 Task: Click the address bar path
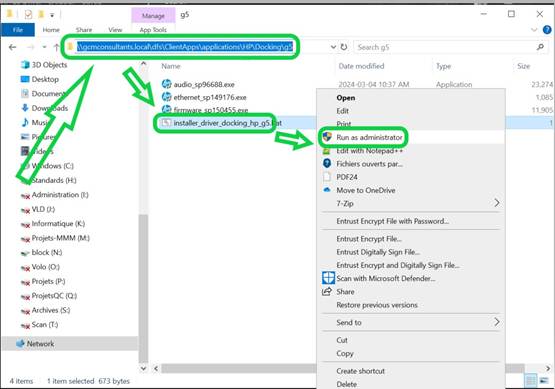click(x=185, y=47)
